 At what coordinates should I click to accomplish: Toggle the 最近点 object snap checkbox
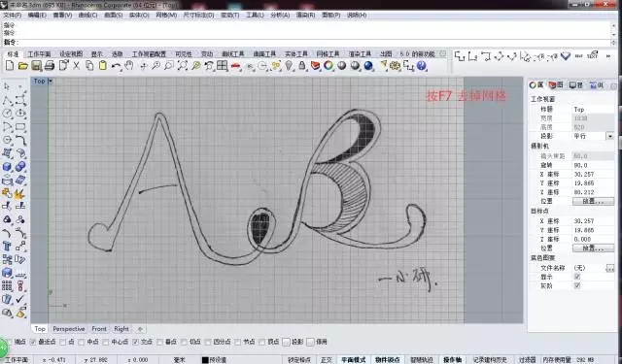33,342
